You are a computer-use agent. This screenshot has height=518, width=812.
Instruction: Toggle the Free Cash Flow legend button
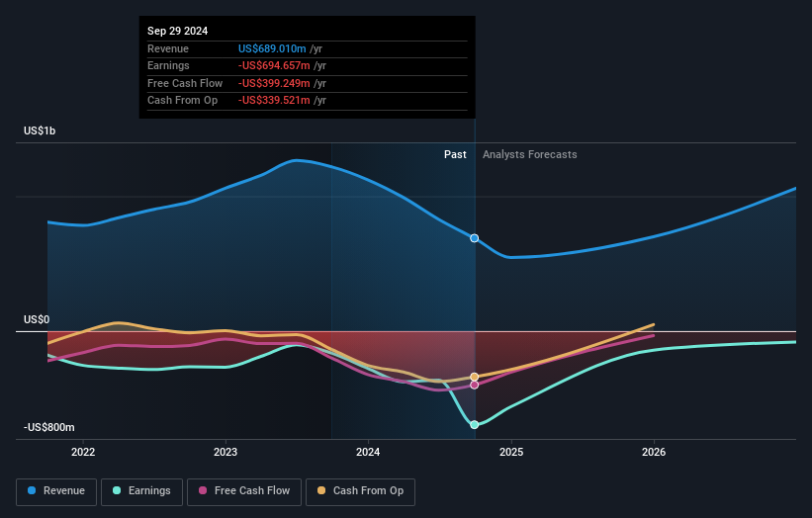tap(244, 491)
